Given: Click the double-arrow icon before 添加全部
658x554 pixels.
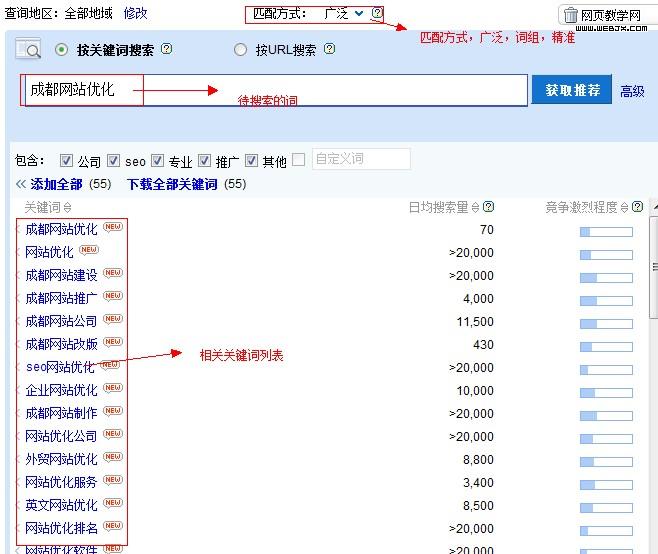Looking at the screenshot, I should point(21,184).
